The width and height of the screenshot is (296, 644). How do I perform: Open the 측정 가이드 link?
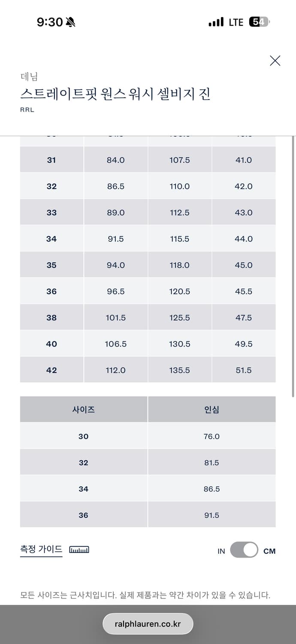41,549
